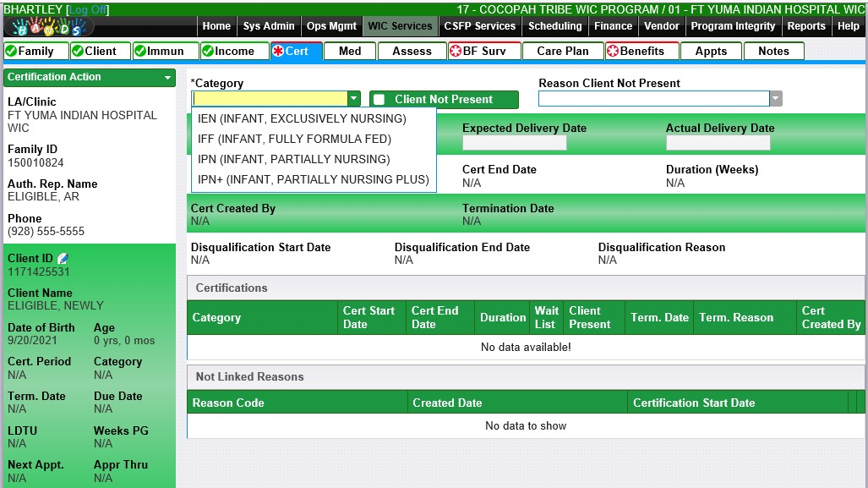Toggle the Client Not Present checkbox
This screenshot has height=488, width=868.
pos(379,100)
